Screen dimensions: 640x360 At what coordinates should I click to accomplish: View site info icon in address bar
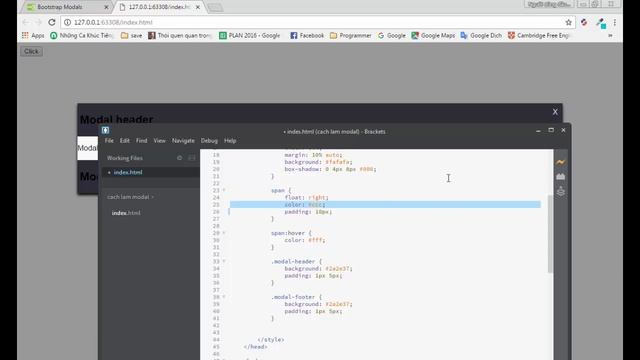pos(67,22)
